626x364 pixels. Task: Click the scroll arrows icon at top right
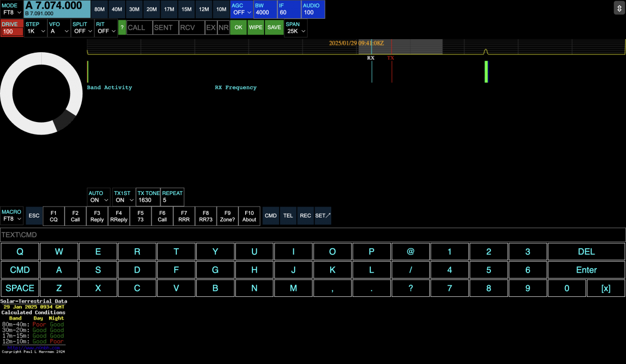coord(618,8)
